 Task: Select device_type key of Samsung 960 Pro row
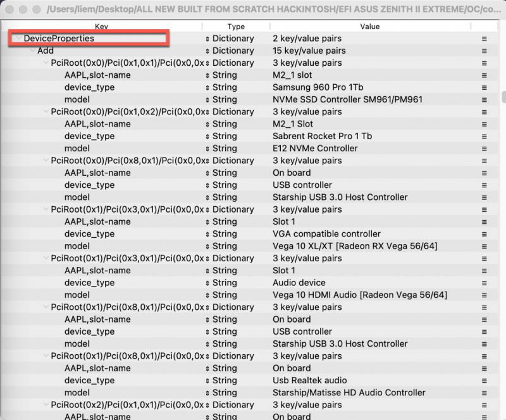tap(89, 87)
